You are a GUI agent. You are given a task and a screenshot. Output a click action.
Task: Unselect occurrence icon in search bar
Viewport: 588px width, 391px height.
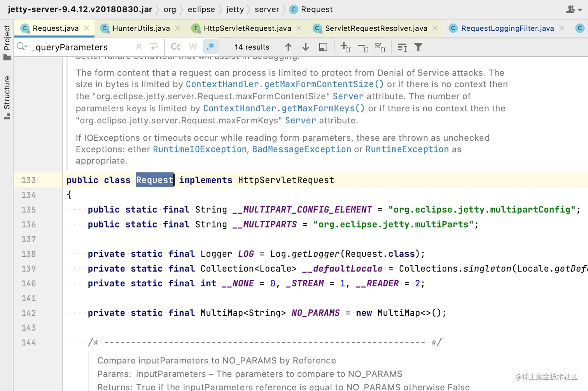point(363,47)
